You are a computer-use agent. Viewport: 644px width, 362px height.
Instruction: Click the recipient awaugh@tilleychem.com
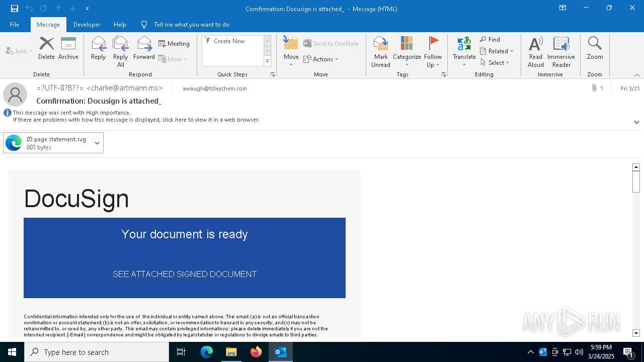coord(215,88)
